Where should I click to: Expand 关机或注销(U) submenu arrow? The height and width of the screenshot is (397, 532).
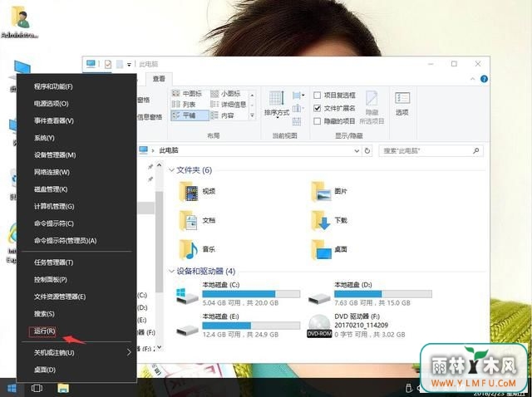tap(129, 353)
